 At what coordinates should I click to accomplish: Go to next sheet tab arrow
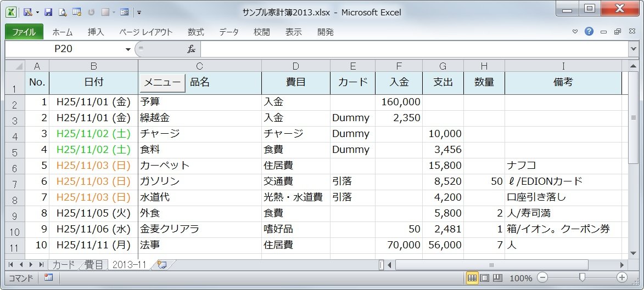tap(30, 265)
